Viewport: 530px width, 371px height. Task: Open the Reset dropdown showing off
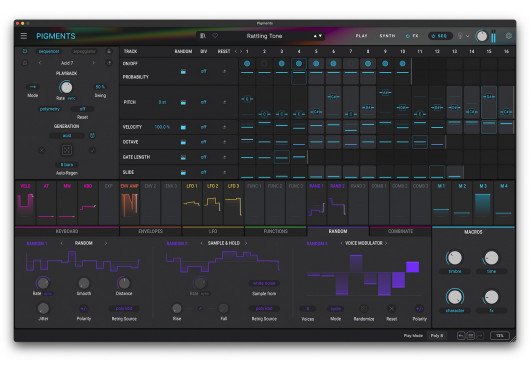pyautogui.click(x=82, y=109)
